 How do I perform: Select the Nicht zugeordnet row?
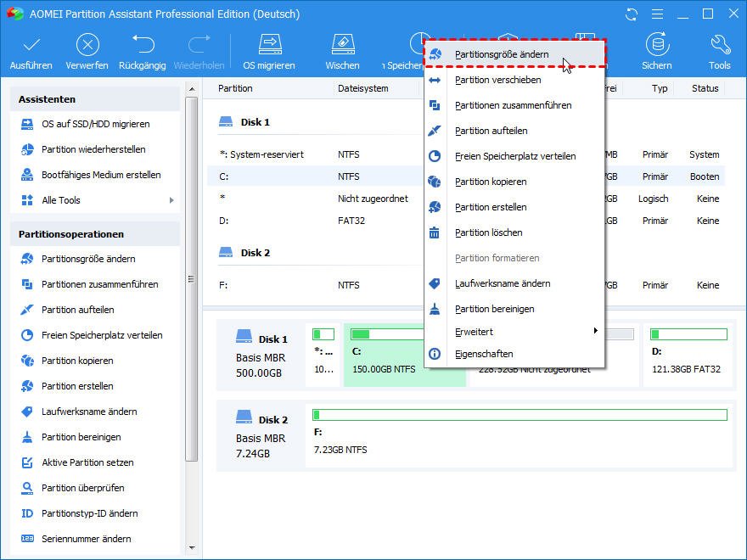(x=466, y=199)
